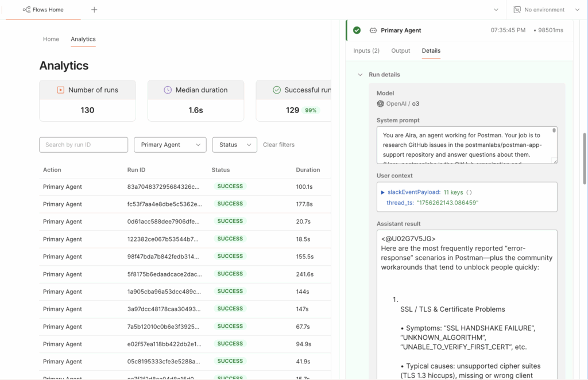Open run 83a704837295684326c...
Screen dimensions: 588x380
tap(163, 187)
